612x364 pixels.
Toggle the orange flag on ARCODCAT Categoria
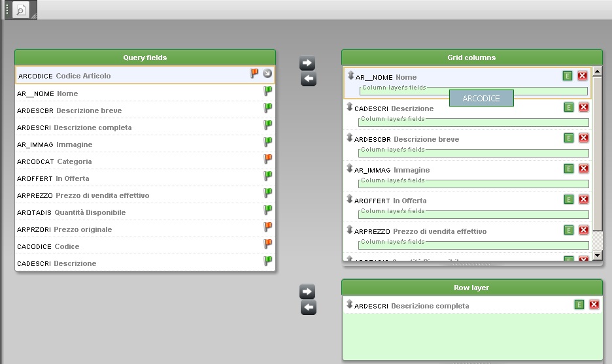coord(267,159)
